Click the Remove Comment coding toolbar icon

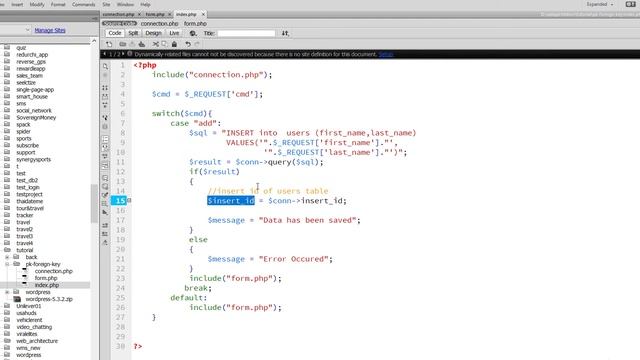(105, 187)
